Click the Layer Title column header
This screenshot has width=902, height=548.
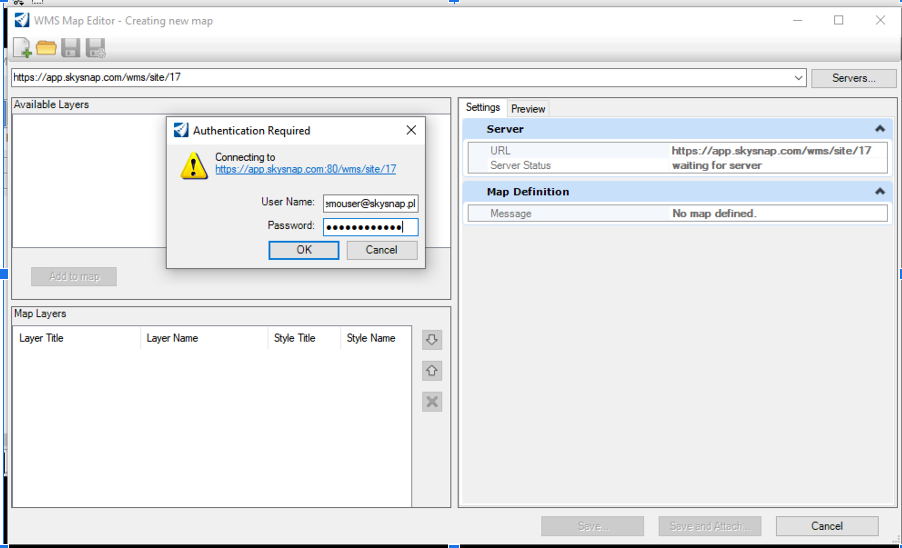76,338
